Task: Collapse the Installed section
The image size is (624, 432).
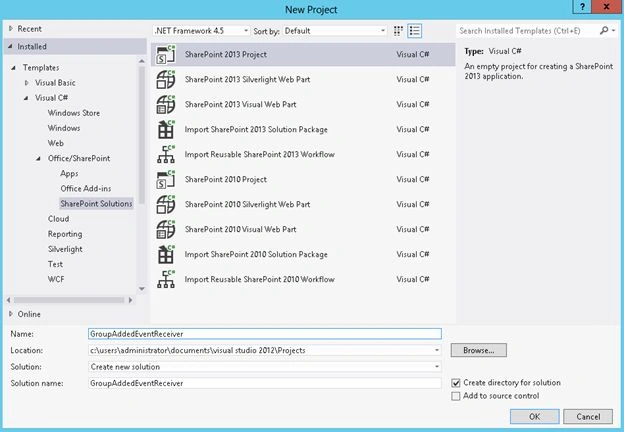Action: point(10,47)
